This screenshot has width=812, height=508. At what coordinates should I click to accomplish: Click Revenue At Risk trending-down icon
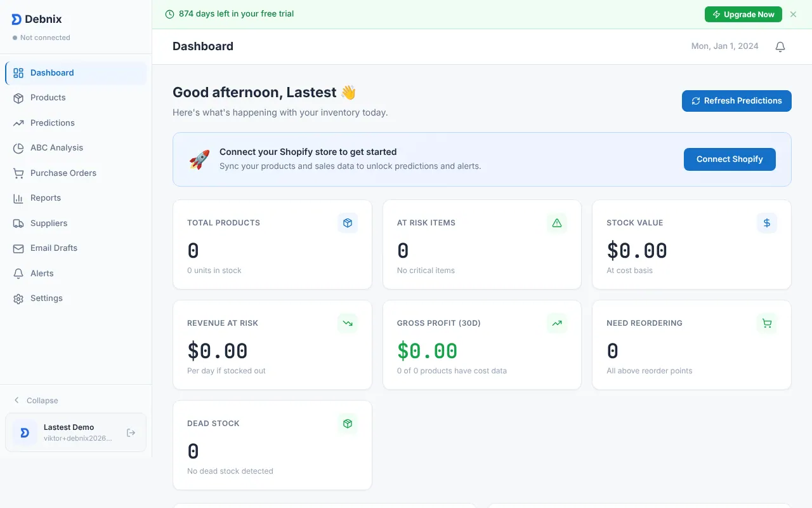[x=348, y=323]
